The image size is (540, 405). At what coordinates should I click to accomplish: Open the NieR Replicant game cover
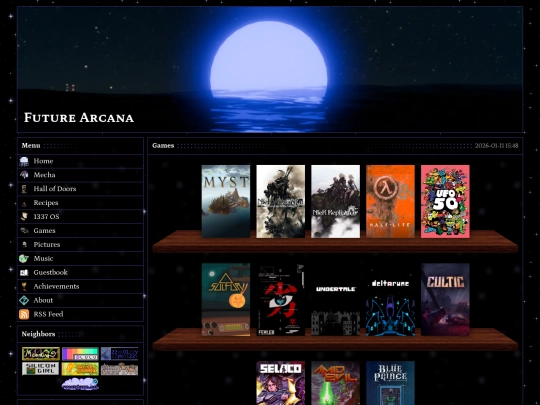click(335, 201)
